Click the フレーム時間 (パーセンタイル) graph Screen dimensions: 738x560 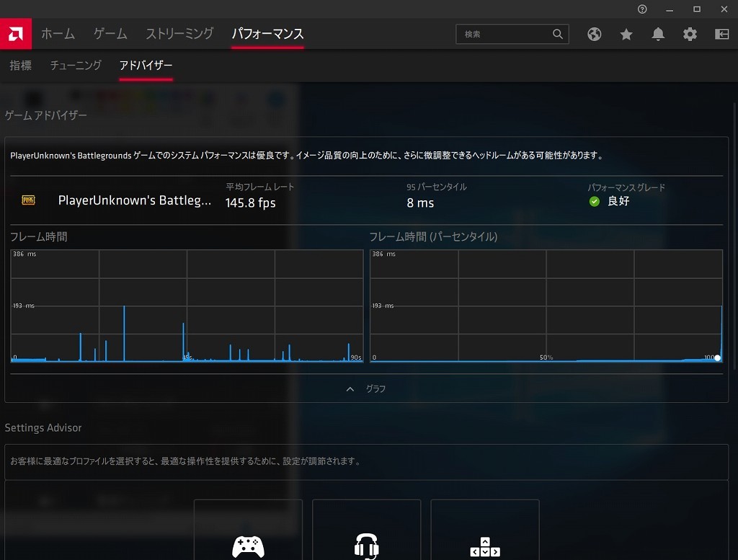click(x=546, y=306)
